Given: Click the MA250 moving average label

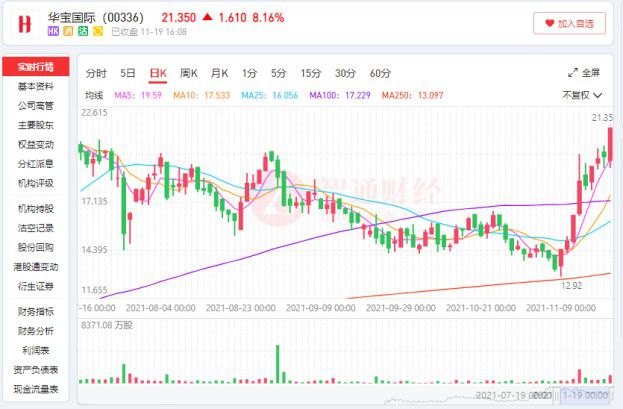Looking at the screenshot, I should [x=412, y=95].
